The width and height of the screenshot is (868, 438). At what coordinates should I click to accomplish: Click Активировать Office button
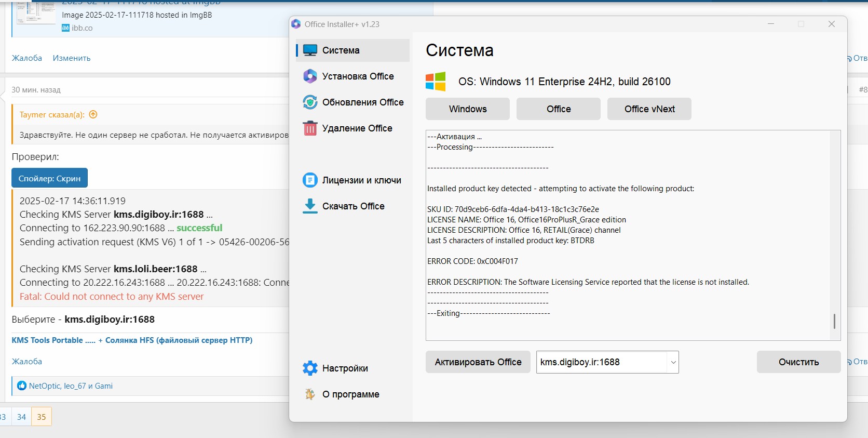tap(478, 362)
